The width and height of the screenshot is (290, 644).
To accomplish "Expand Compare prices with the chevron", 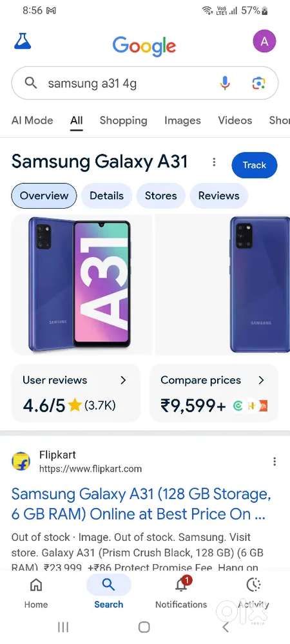I will tap(261, 381).
